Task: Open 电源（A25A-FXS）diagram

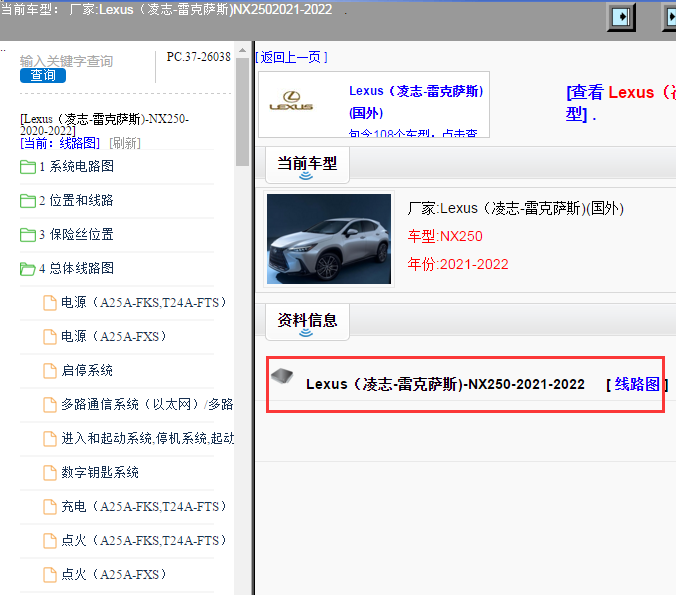Action: (114, 337)
